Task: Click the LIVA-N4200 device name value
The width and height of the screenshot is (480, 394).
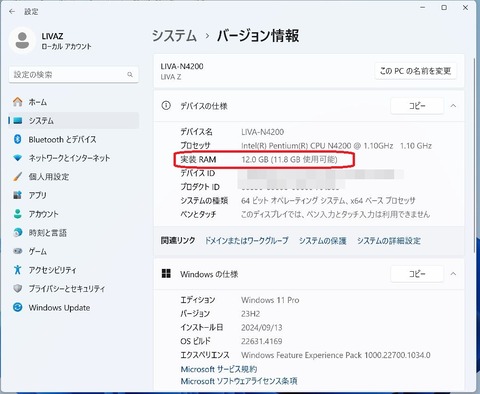Action: (x=263, y=132)
